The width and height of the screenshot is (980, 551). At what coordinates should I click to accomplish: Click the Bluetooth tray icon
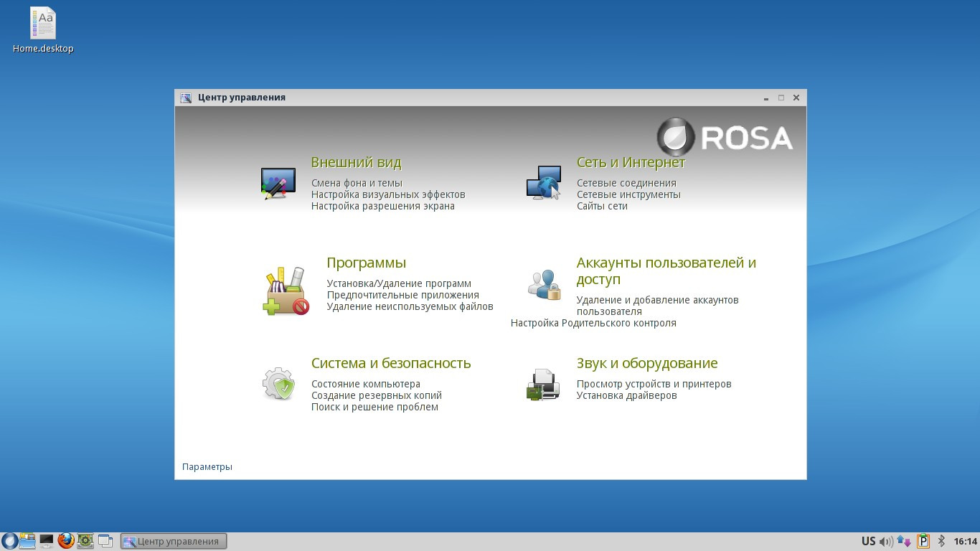[942, 541]
